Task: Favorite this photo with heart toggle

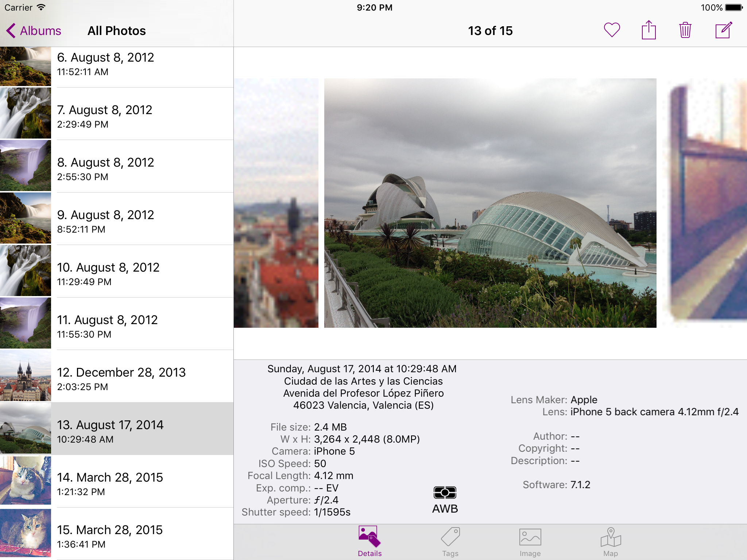Action: tap(611, 31)
